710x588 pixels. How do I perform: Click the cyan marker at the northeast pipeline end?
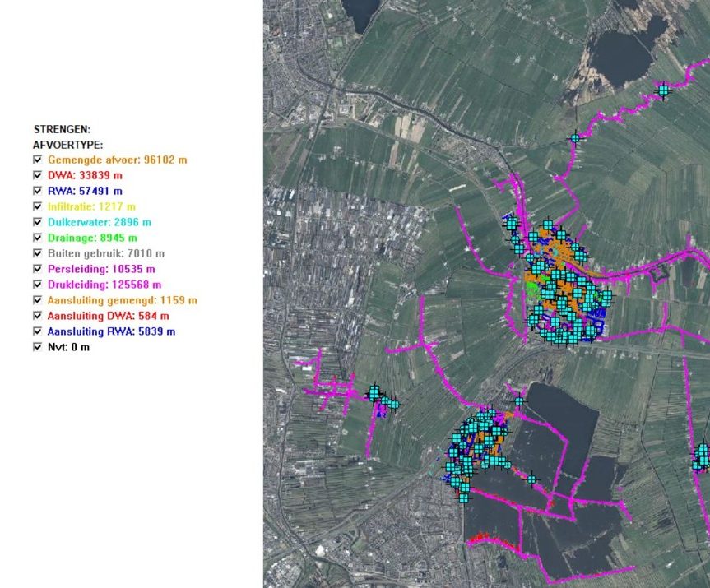click(663, 90)
